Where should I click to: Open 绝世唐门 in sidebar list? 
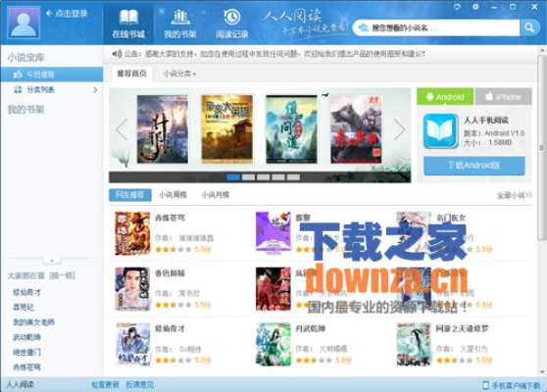(x=26, y=352)
